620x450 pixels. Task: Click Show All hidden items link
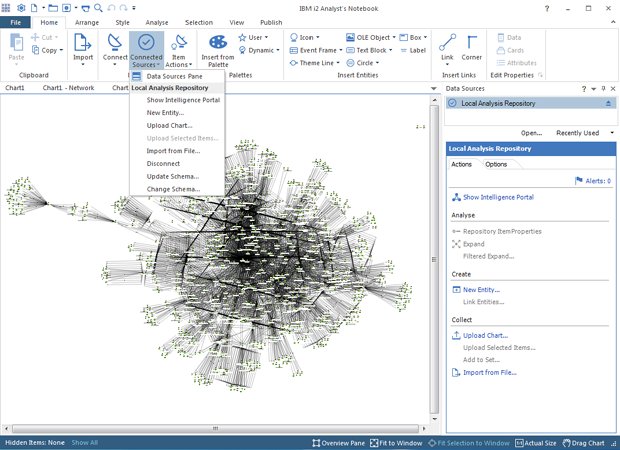click(x=85, y=442)
